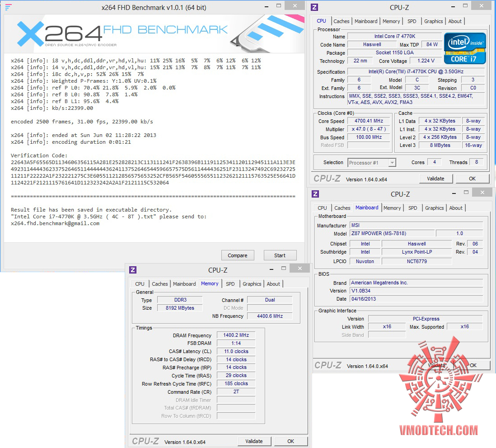Click the Multiplier x 47.0 field

click(369, 129)
